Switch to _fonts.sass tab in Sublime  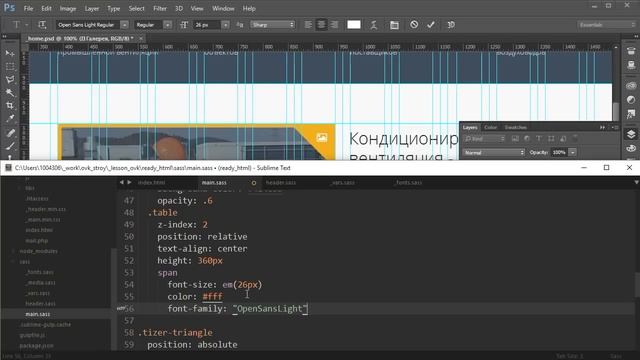pos(408,182)
